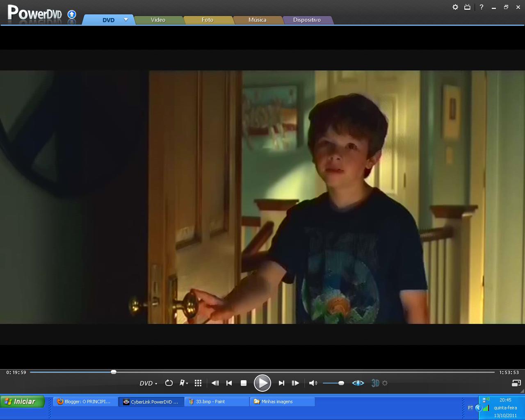Select the DVD tab

click(x=108, y=20)
